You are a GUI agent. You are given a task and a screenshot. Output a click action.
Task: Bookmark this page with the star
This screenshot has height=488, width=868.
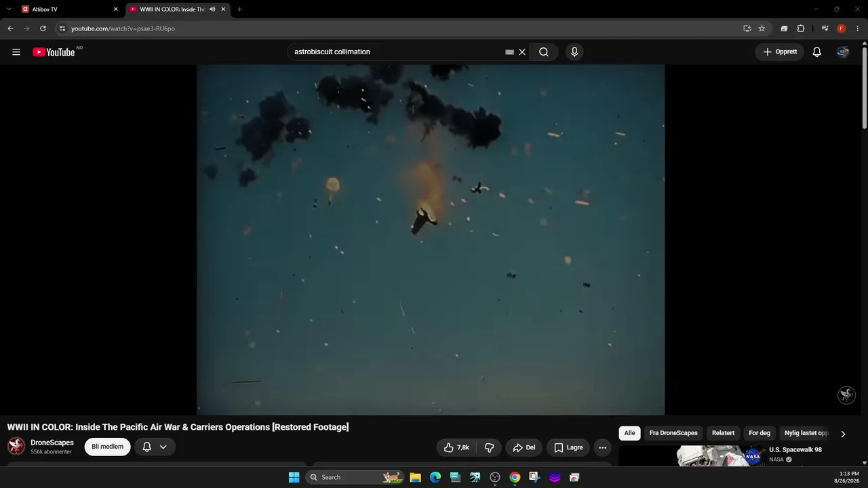pos(762,28)
